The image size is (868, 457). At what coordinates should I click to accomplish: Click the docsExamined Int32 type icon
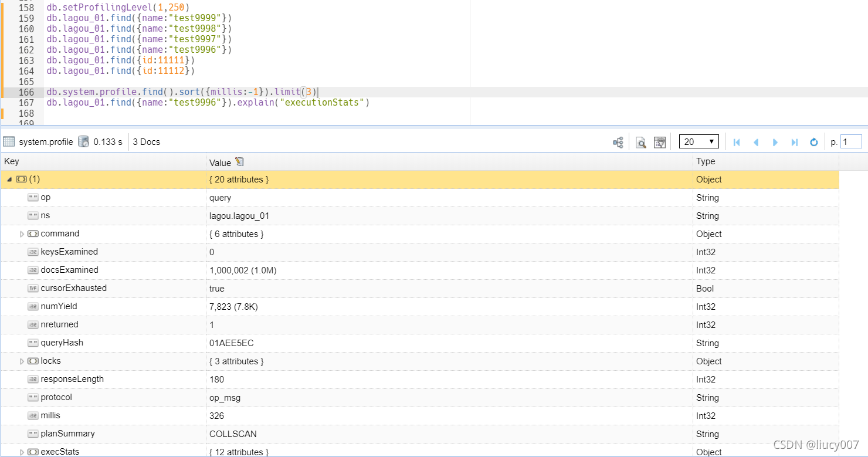tap(33, 270)
